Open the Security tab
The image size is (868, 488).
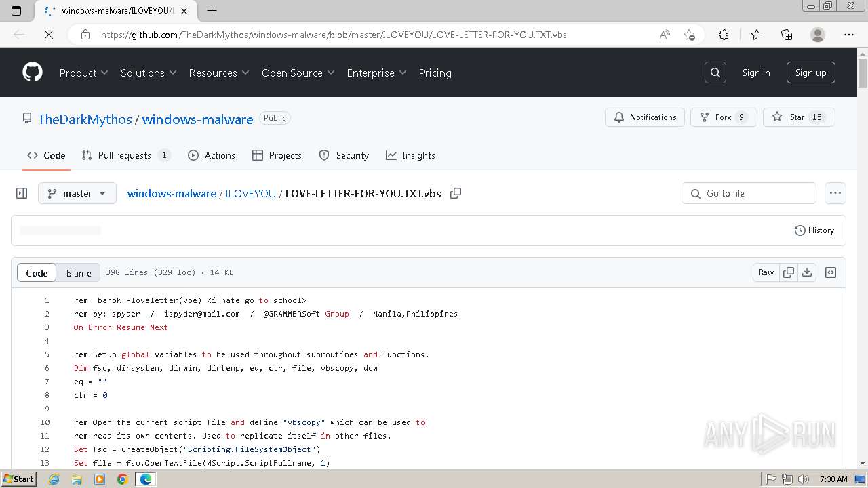tap(344, 155)
